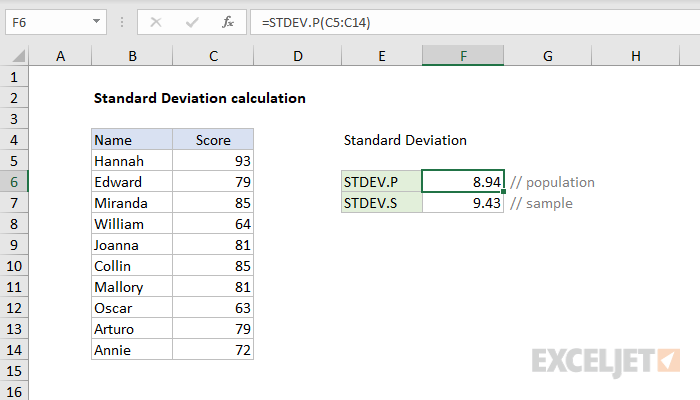
Task: Select column F header
Action: pos(463,57)
